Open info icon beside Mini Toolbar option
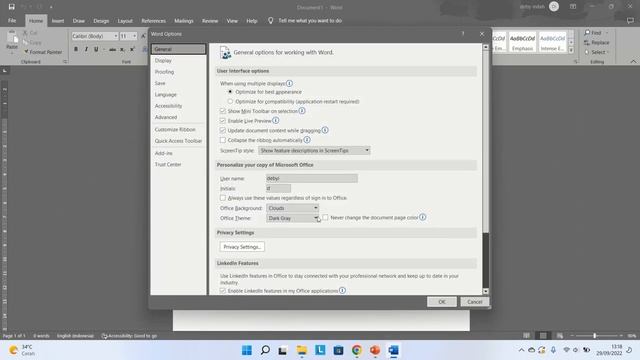640x360 pixels. click(302, 111)
